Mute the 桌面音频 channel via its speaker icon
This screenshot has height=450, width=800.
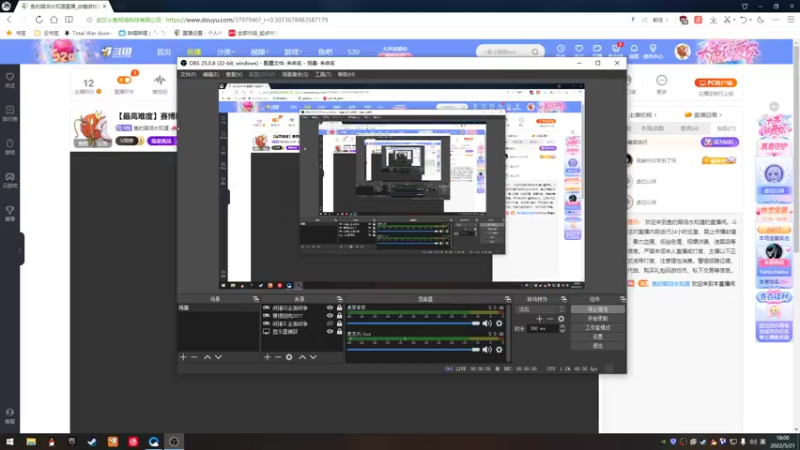tap(487, 323)
